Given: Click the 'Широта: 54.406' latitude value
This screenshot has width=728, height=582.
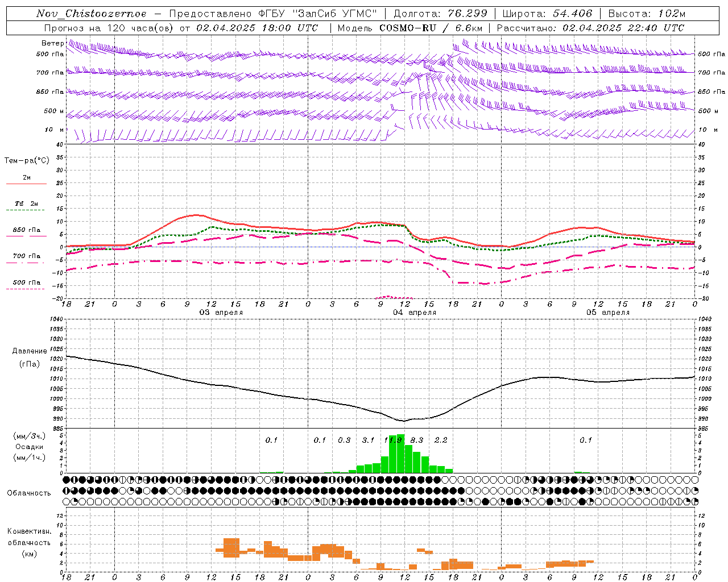Looking at the screenshot, I should click(x=547, y=14).
